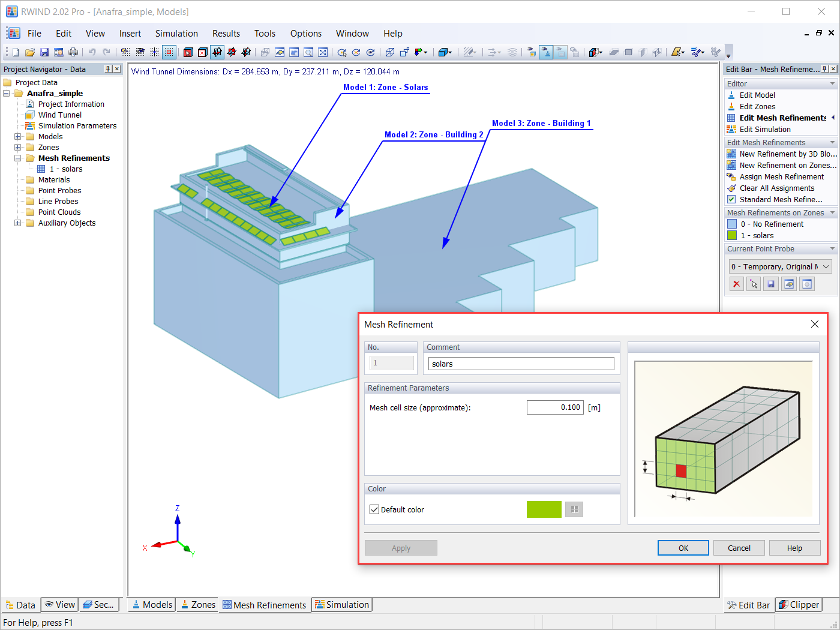This screenshot has height=630, width=840.
Task: Click the Comment input field
Action: coord(521,364)
